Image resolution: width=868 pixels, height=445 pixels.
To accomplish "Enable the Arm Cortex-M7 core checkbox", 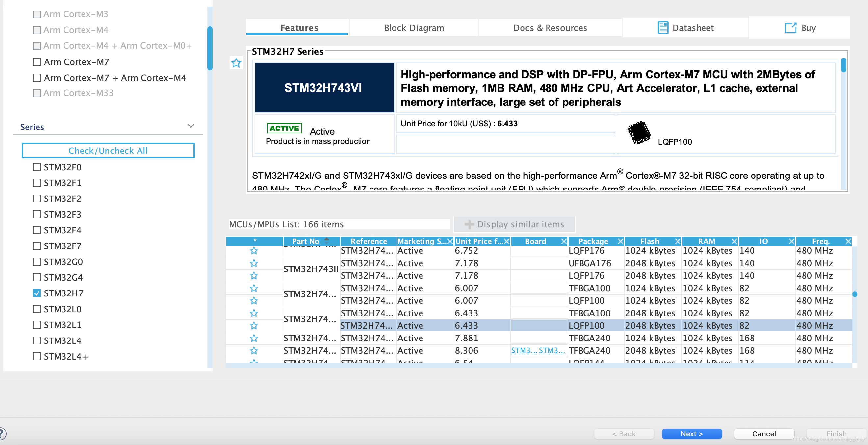I will click(x=37, y=62).
